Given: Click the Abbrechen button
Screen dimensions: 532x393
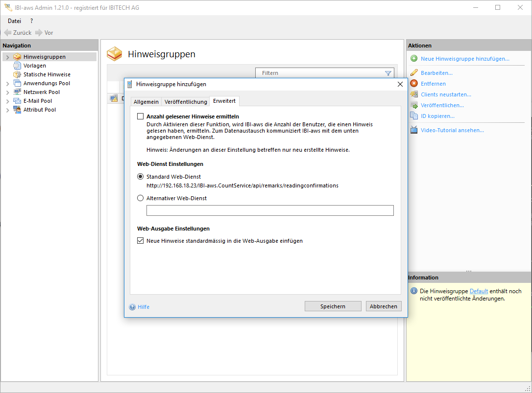Looking at the screenshot, I should (384, 306).
